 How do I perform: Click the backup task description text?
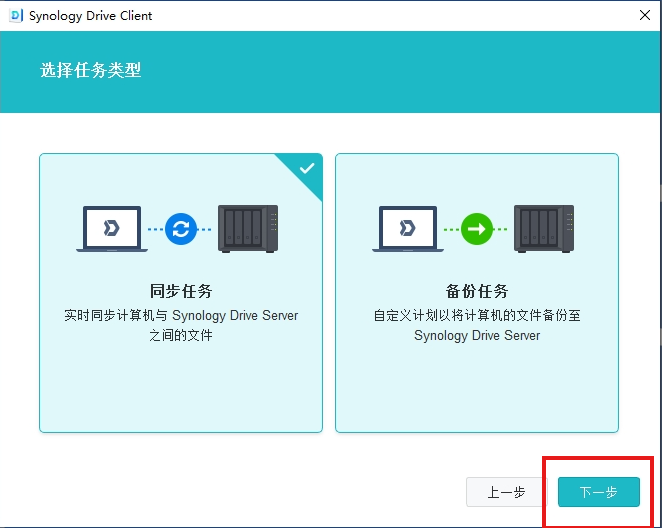(x=477, y=325)
